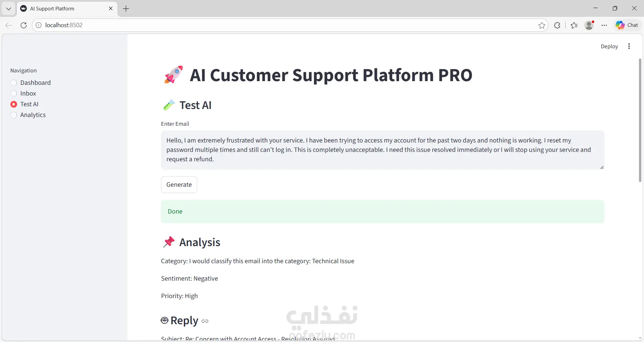Open the Copilot Chat button
The image size is (644, 342).
[x=627, y=25]
